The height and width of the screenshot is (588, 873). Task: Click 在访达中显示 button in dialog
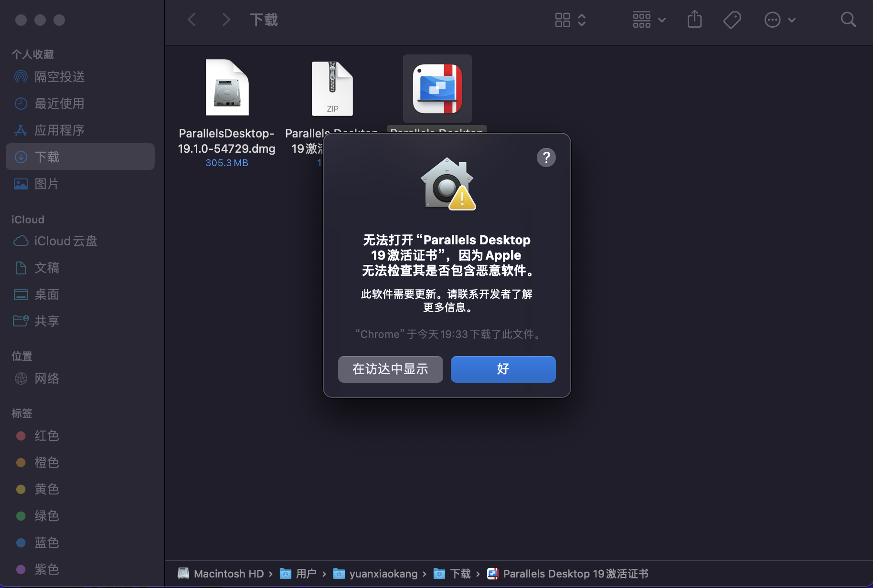pyautogui.click(x=390, y=369)
